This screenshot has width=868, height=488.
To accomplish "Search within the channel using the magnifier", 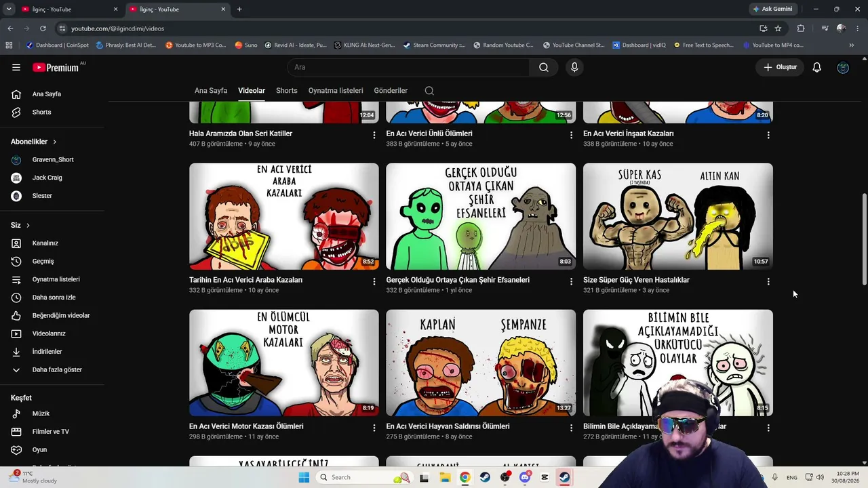I will click(x=429, y=91).
